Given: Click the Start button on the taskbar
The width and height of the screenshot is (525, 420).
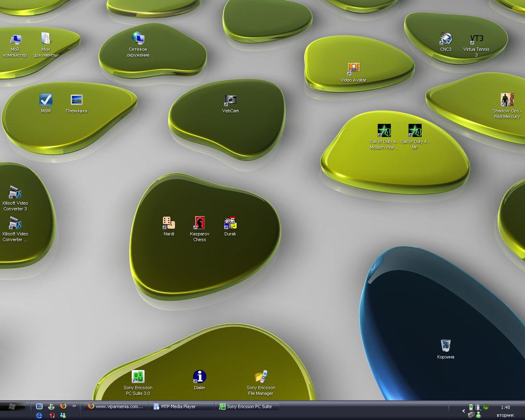Looking at the screenshot, I should coord(13,406).
